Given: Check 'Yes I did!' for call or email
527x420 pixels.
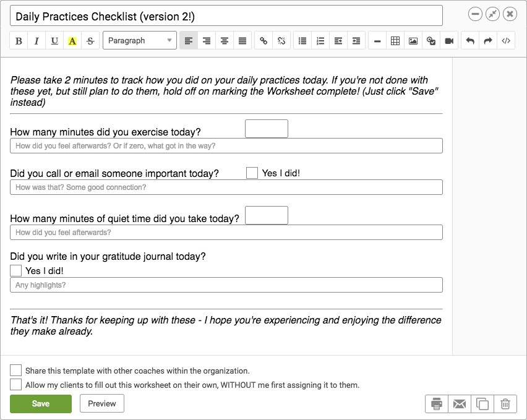Looking at the screenshot, I should click(x=252, y=173).
